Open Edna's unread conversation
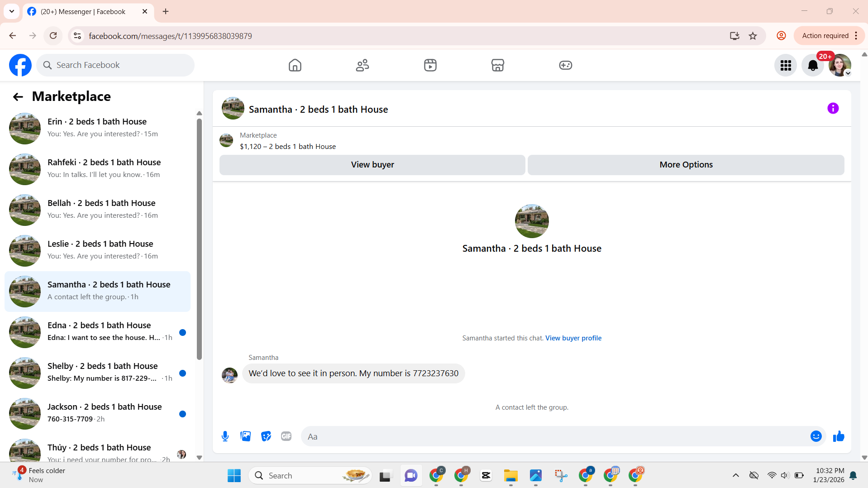Viewport: 868px width, 488px height. [x=97, y=332]
